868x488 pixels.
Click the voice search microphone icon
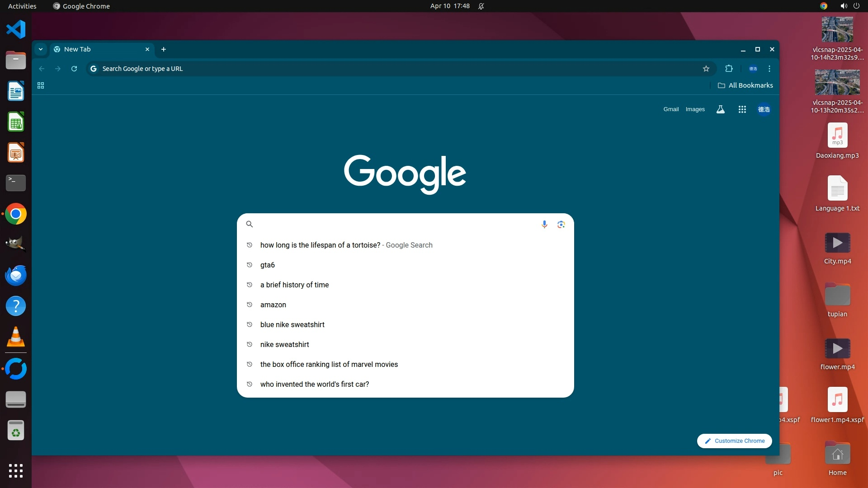pyautogui.click(x=544, y=224)
